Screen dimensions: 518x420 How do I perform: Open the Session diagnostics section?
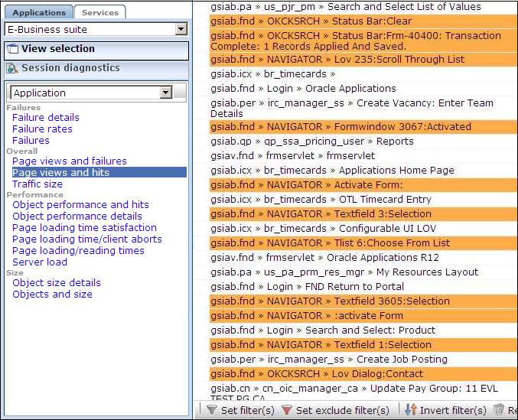96,70
